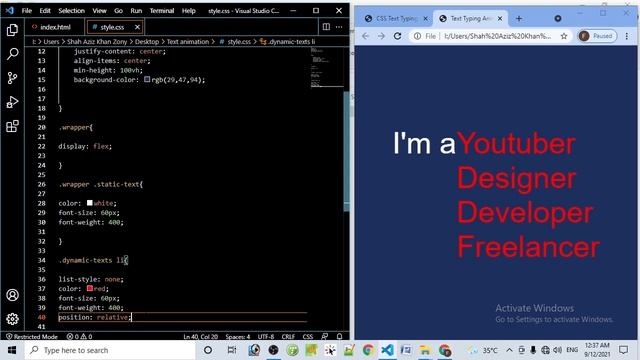Open the Manage gear in VS Code
The width and height of the screenshot is (640, 360).
[12, 319]
